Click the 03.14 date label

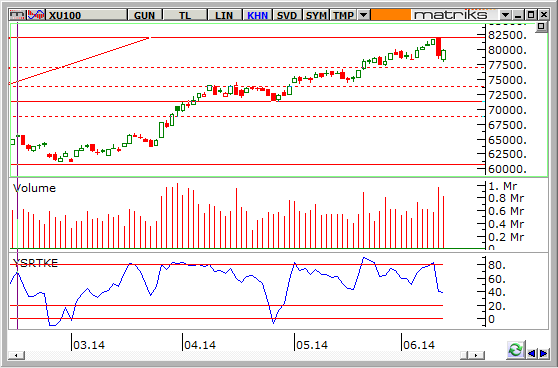tap(89, 345)
